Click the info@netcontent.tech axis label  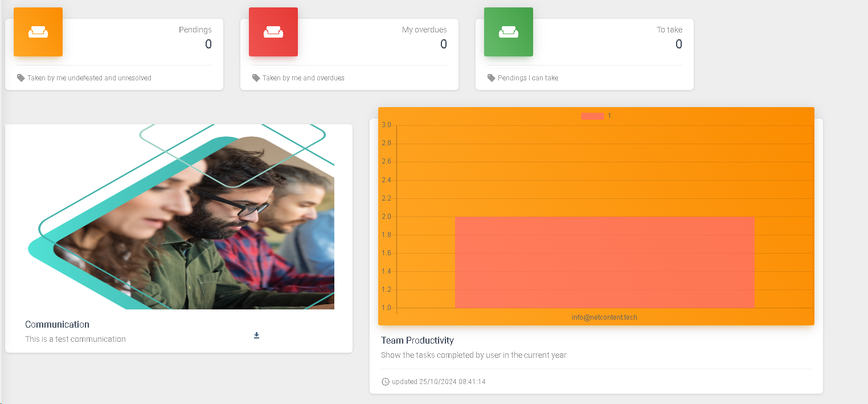[x=604, y=317]
